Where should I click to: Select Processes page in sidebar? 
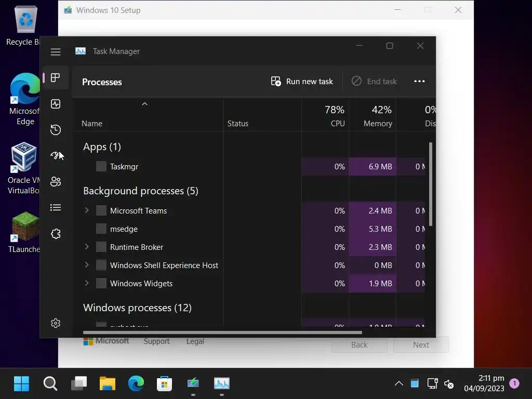click(56, 78)
